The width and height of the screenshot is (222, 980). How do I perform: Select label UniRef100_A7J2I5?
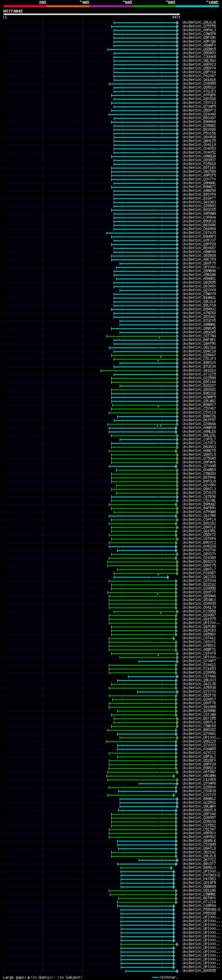(199, 374)
